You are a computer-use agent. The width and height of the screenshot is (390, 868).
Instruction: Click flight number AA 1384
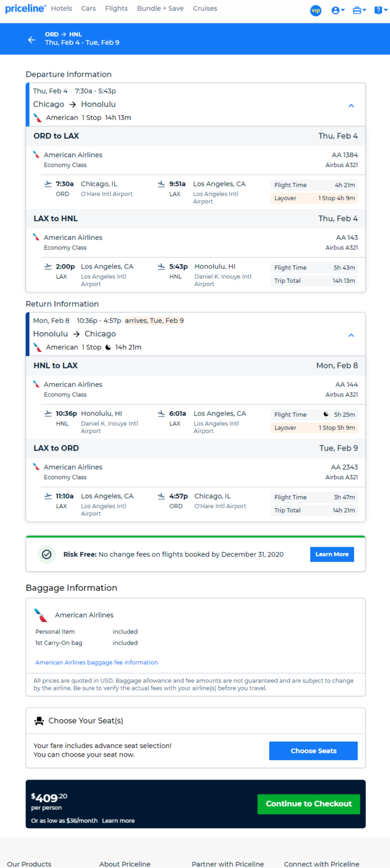[345, 155]
